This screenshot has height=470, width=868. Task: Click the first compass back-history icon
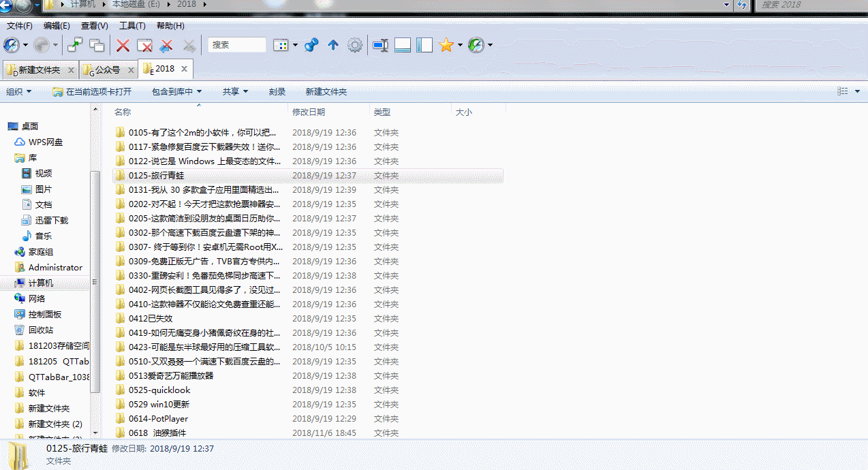[x=12, y=46]
